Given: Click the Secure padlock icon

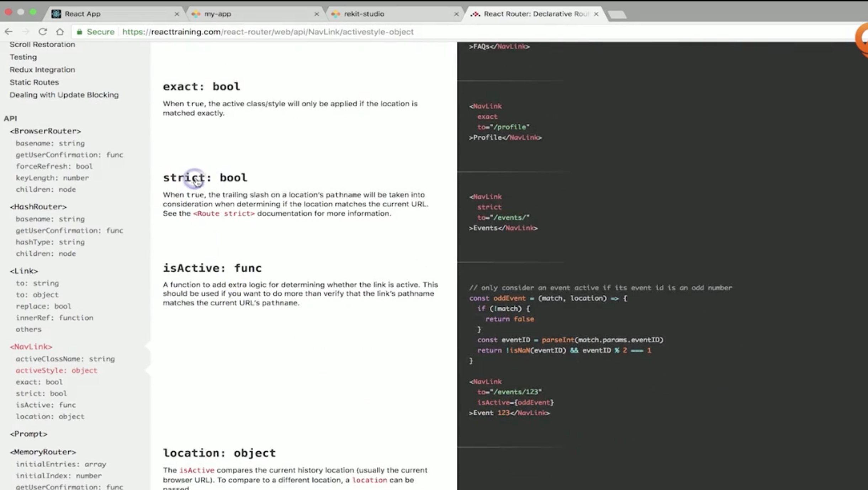Looking at the screenshot, I should point(80,32).
